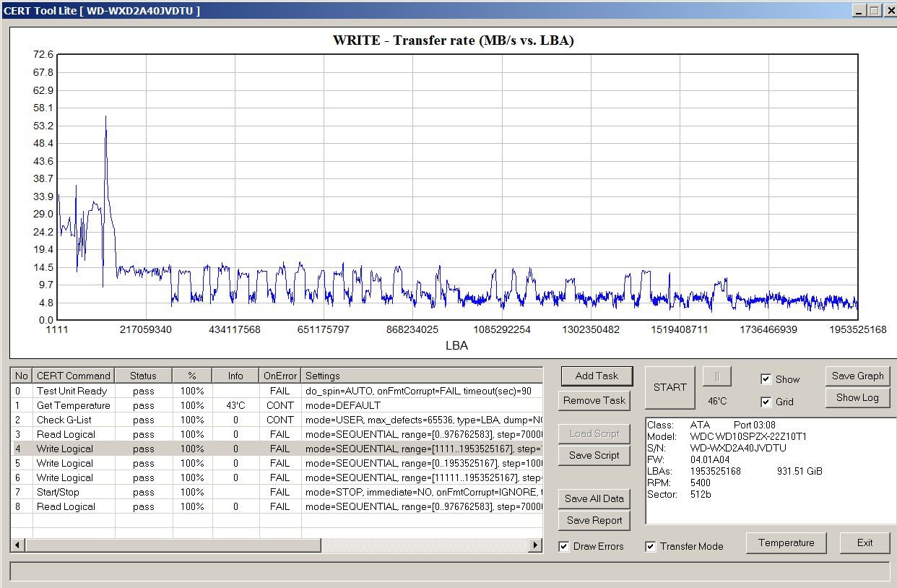The image size is (897, 588).
Task: Select Write Logical task number 6
Action: click(277, 477)
